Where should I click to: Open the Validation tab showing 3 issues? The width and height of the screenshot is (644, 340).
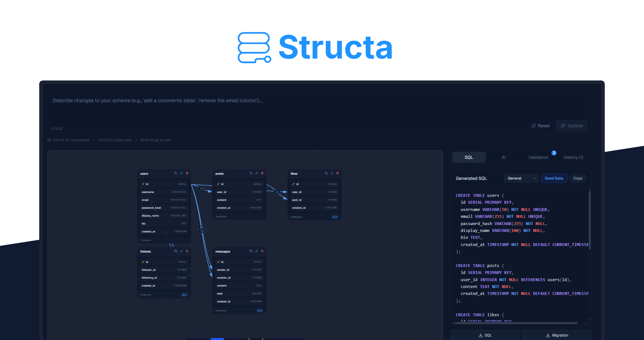point(538,157)
